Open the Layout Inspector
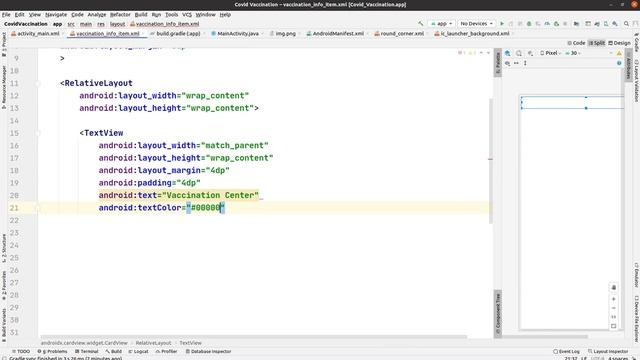 608,351
